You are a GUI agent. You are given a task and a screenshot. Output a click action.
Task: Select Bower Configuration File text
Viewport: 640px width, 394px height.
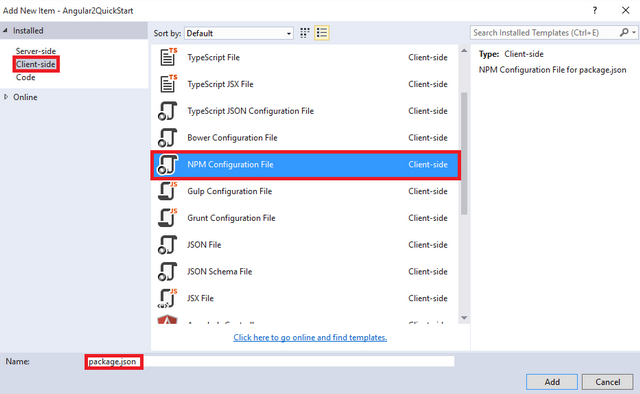point(232,138)
